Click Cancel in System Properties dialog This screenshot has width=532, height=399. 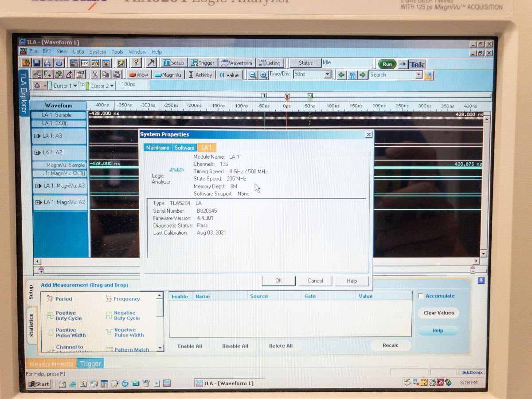click(315, 281)
